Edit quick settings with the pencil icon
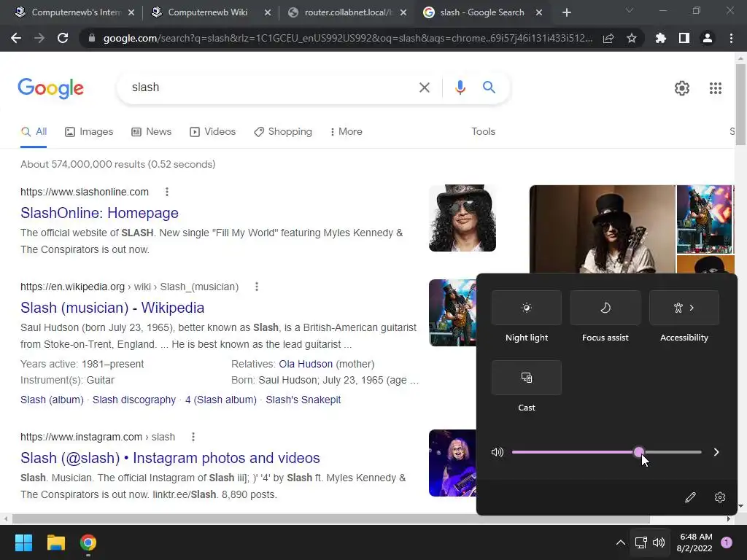Screen dimensions: 747x560 click(690, 497)
